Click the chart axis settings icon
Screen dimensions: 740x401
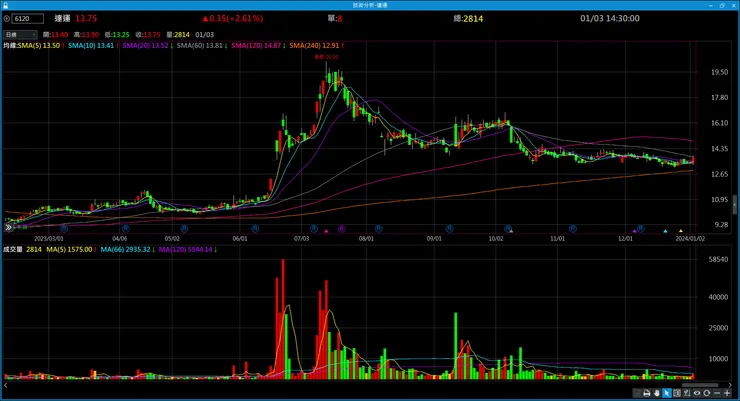687,393
